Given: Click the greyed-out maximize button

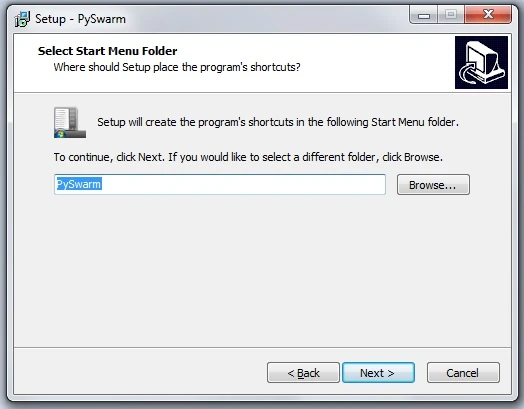Looking at the screenshot, I should (451, 15).
